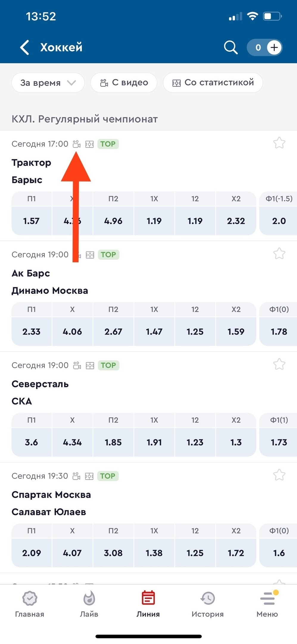Image resolution: width=297 pixels, height=644 pixels.
Task: Open search with the magnifier icon
Action: point(231,48)
